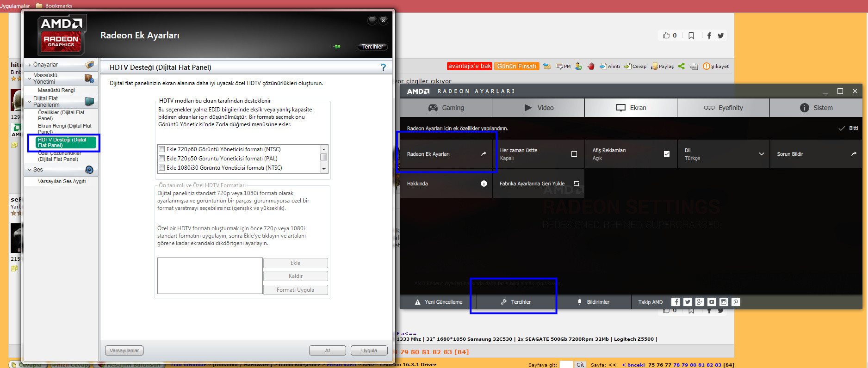The image size is (868, 368).
Task: Check Ekle 720p60 Görüntü Yöneticisi formatı (NTSC)
Action: coord(161,149)
